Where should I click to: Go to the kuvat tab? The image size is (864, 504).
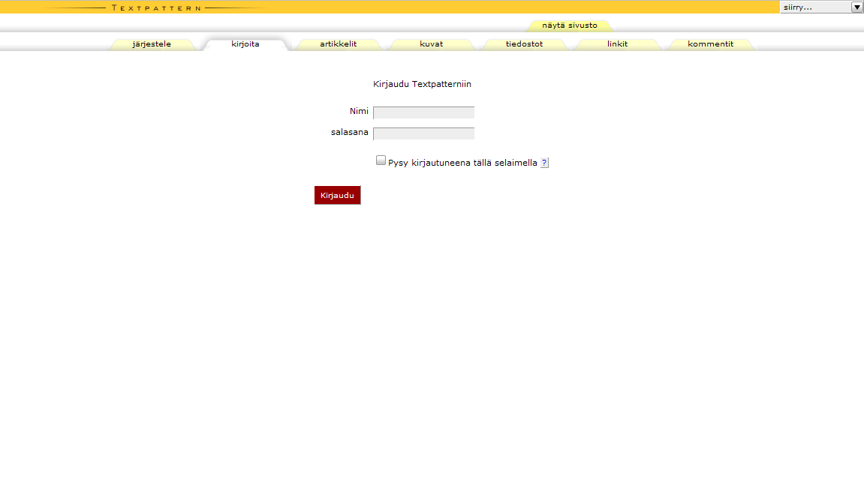point(432,44)
